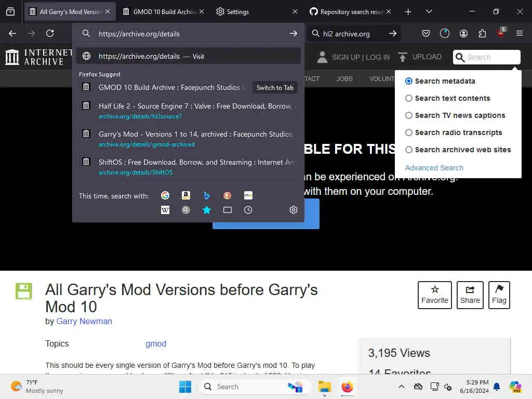Submit the hl2 archive.org search arrow

tap(393, 34)
